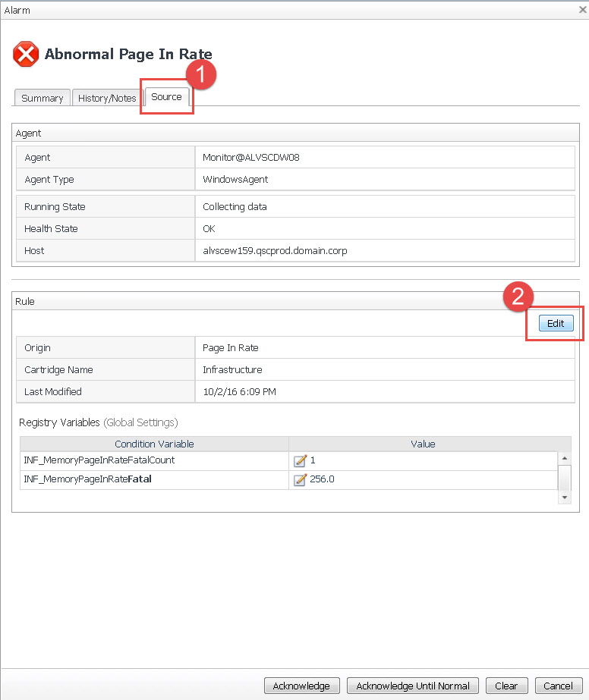Open the History/Notes tab
Viewport: 589px width, 700px height.
point(107,98)
